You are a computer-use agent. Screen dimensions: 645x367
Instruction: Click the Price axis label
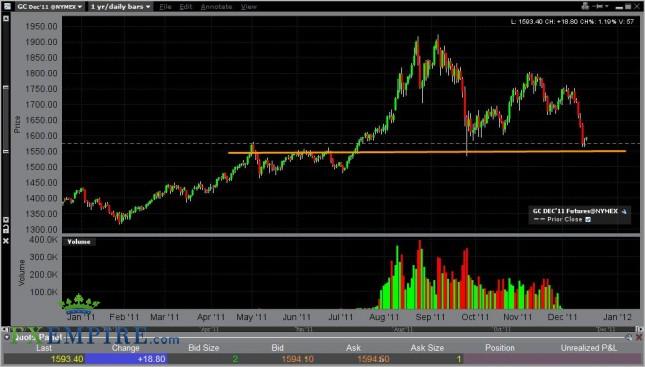tap(17, 124)
